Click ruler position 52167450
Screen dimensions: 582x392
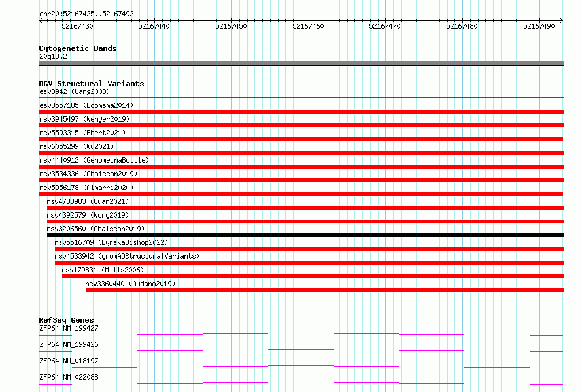[231, 26]
